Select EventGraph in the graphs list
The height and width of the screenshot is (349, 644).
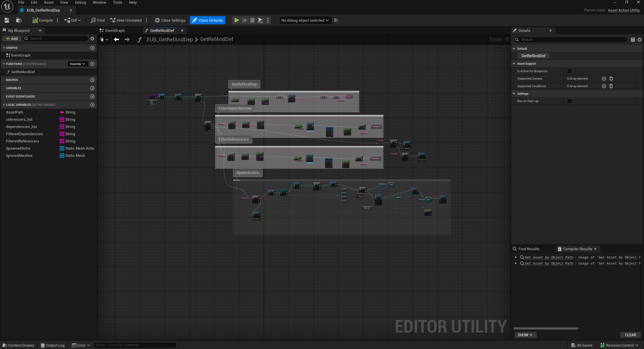coord(21,55)
